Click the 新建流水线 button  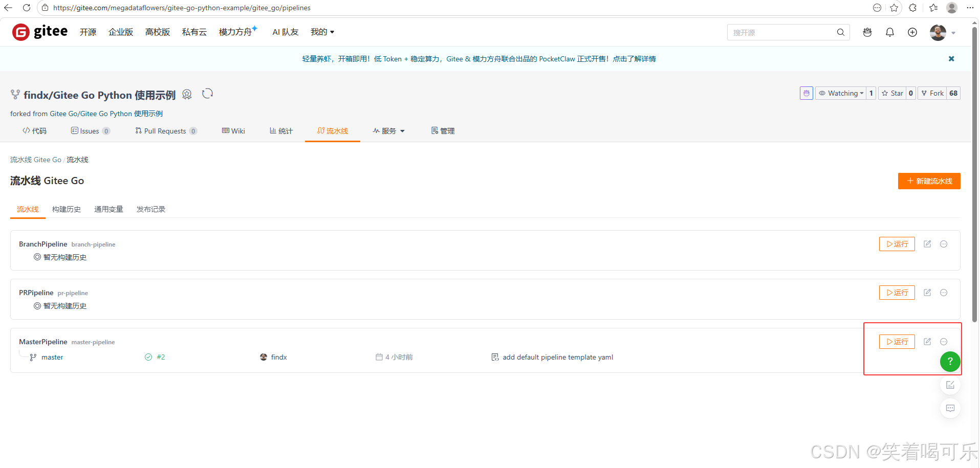tap(929, 181)
